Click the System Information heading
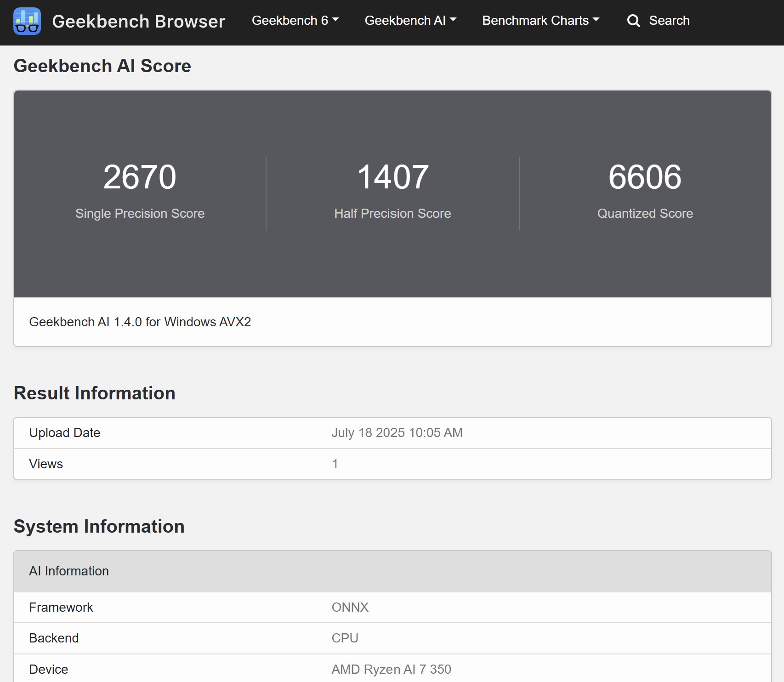Viewport: 784px width, 682px height. pyautogui.click(x=99, y=526)
